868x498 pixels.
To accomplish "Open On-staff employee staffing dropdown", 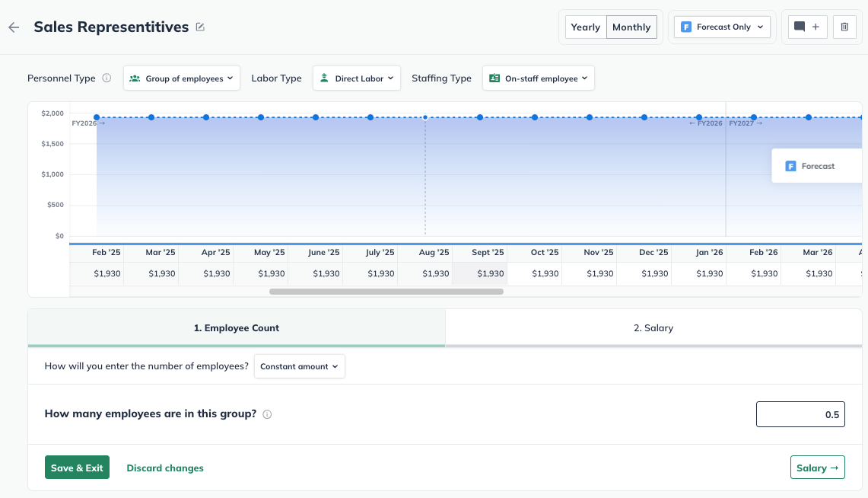I will tap(539, 78).
